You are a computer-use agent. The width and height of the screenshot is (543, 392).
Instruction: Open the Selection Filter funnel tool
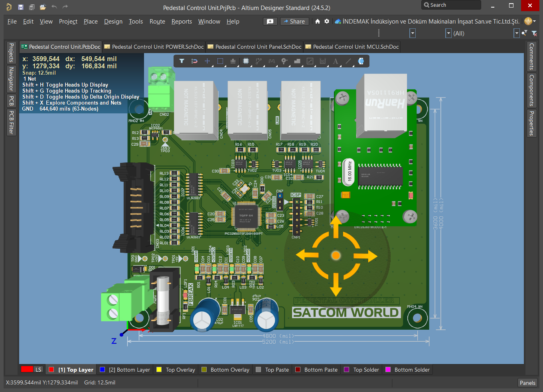pyautogui.click(x=182, y=61)
